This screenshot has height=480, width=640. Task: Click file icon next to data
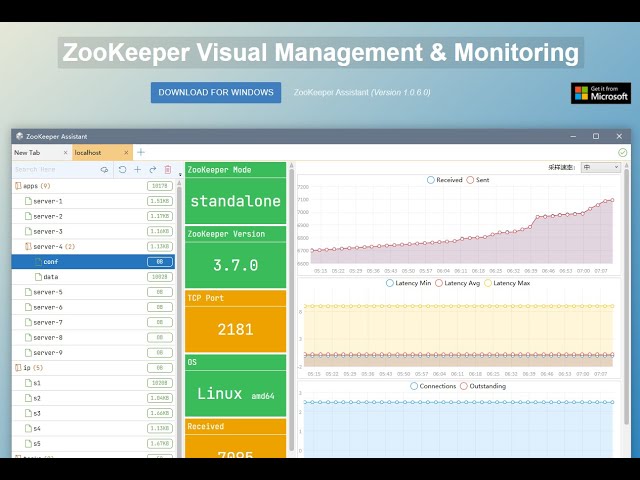[x=38, y=277]
